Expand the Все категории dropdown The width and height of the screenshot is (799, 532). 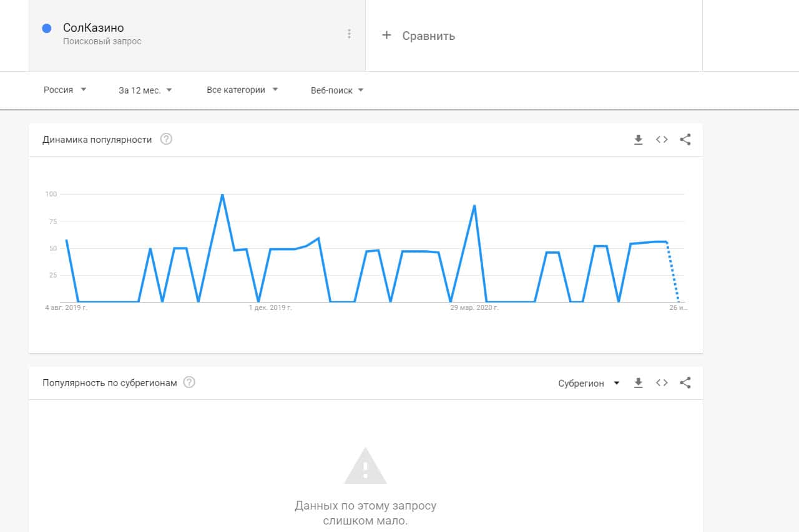pyautogui.click(x=242, y=90)
